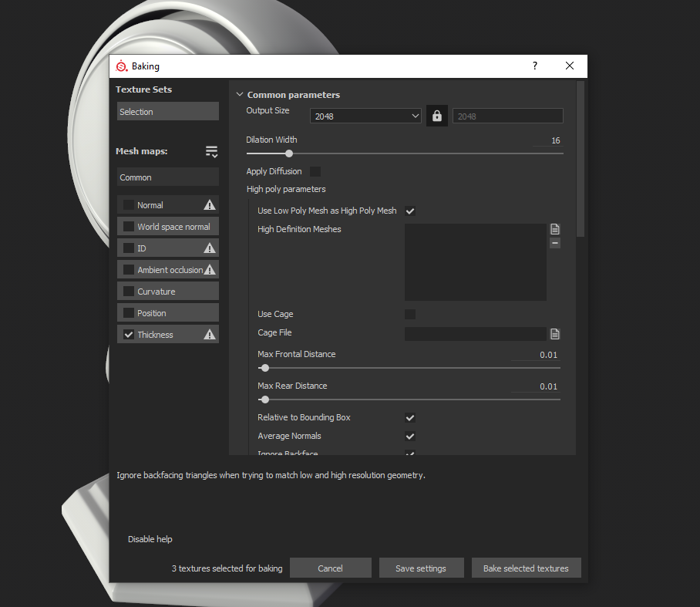Browse for Cage File using file icon

click(555, 334)
